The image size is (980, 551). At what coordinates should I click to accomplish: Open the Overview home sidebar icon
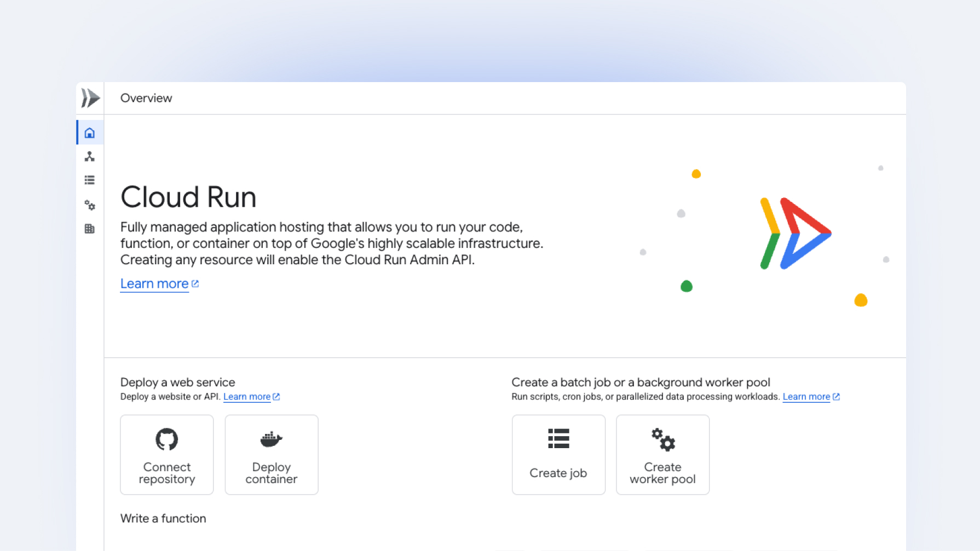(90, 133)
